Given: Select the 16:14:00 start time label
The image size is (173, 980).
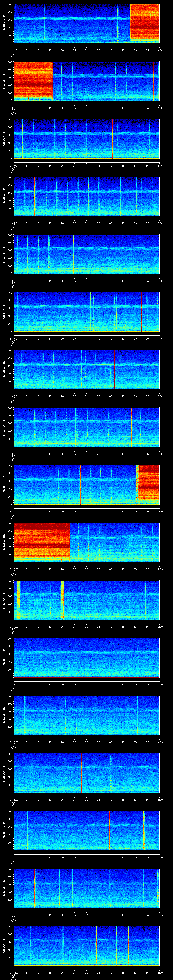Looking at the screenshot, I should 13,800.
